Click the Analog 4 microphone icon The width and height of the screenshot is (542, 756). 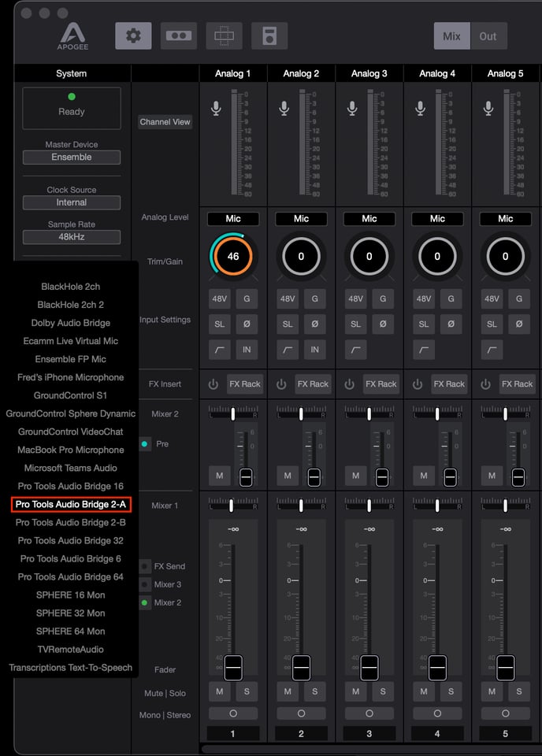420,109
